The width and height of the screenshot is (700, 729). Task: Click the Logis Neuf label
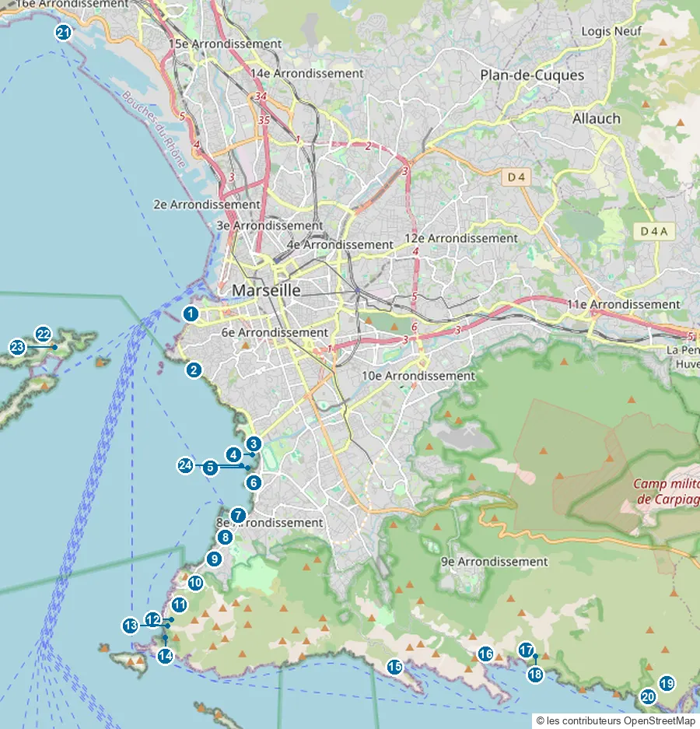click(x=611, y=31)
